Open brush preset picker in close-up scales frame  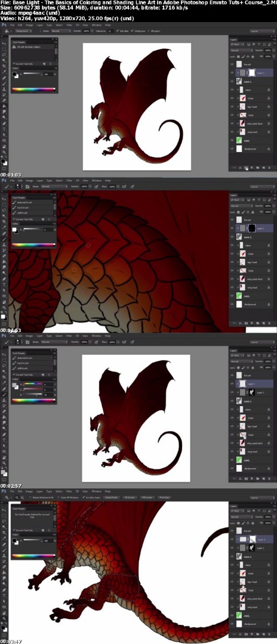[18, 186]
